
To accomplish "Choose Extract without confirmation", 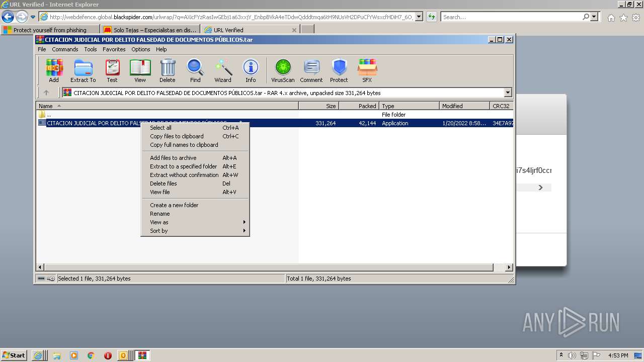I will pos(195,175).
